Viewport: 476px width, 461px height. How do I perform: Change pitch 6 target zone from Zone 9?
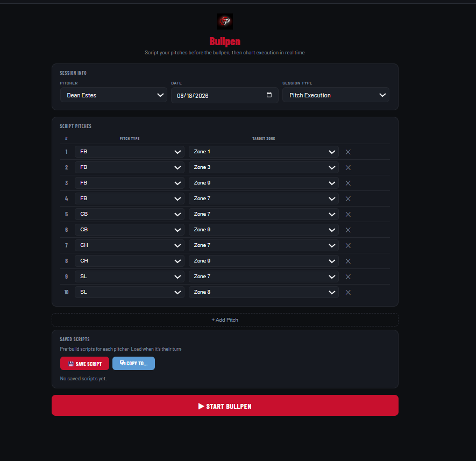point(264,230)
